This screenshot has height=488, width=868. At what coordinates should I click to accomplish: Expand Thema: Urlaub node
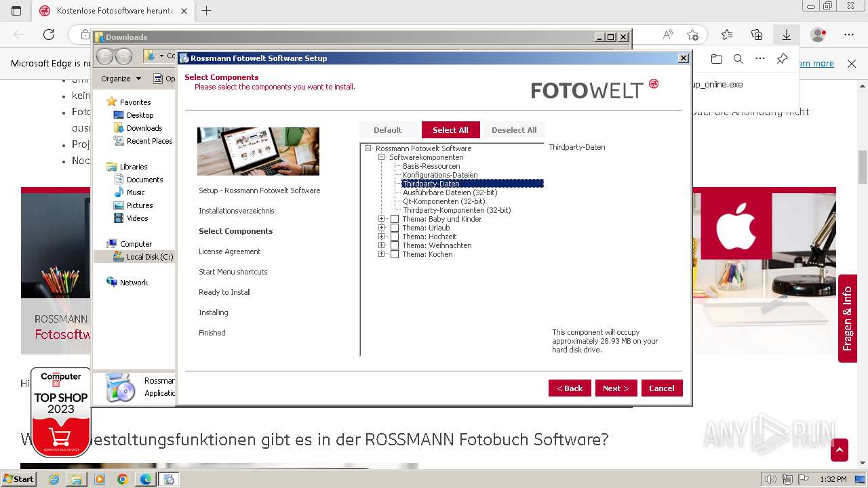[382, 228]
